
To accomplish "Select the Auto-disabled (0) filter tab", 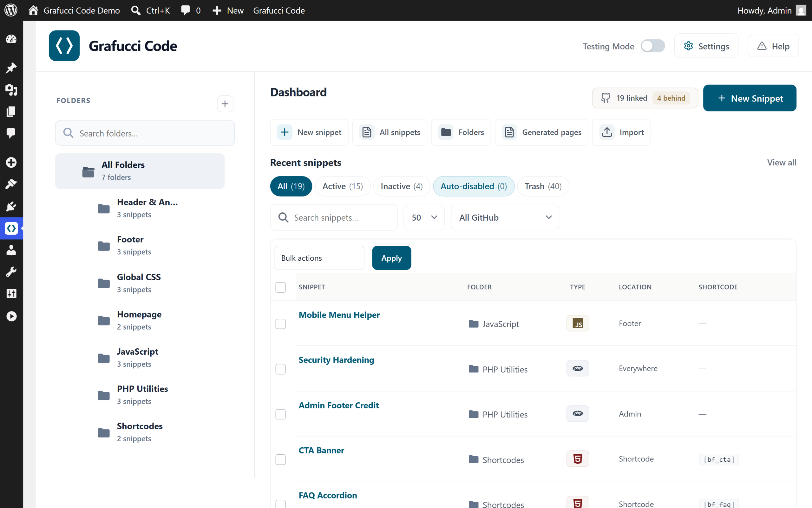I will pyautogui.click(x=474, y=186).
